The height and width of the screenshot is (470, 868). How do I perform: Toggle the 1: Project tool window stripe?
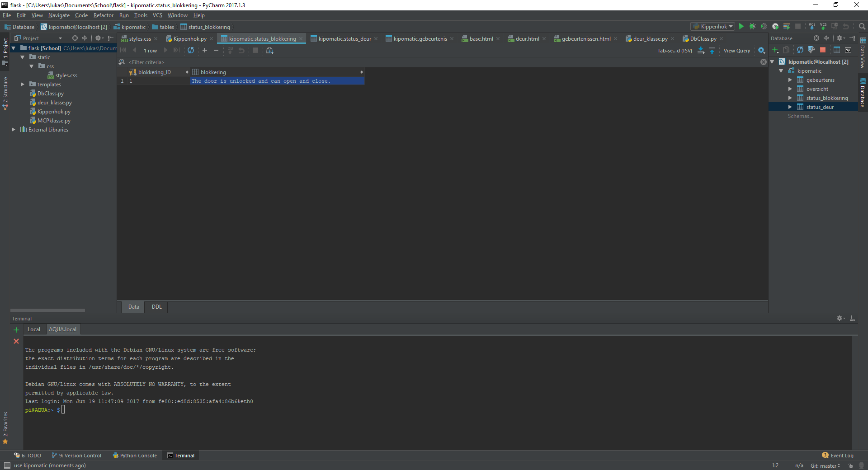[5, 51]
